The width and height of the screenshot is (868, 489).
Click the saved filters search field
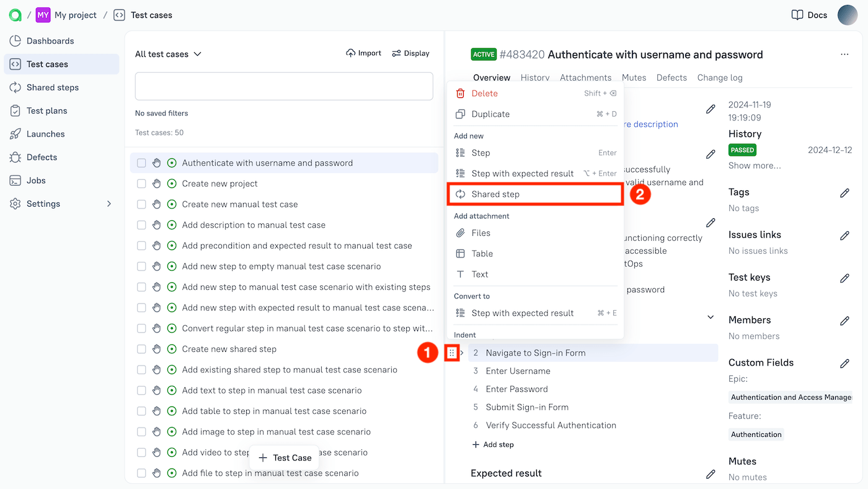coord(283,85)
